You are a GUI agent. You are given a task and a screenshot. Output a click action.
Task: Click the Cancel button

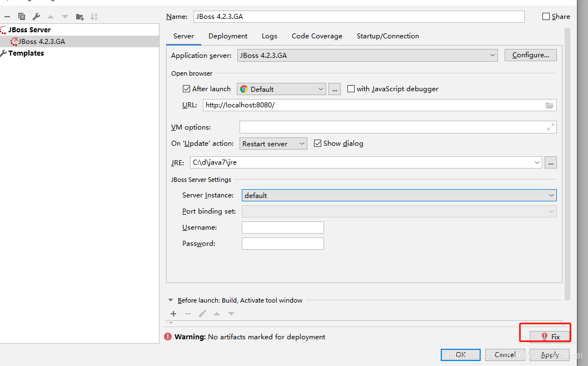[x=505, y=355]
